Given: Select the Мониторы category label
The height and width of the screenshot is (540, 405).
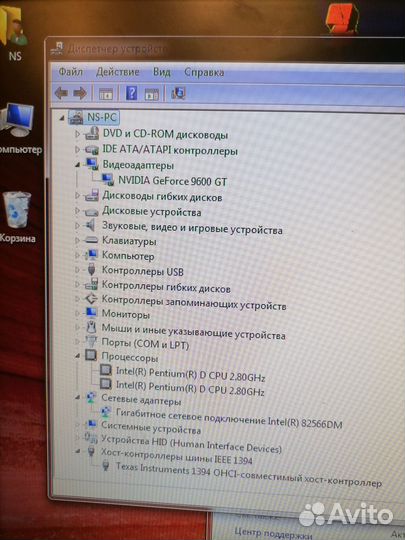Looking at the screenshot, I should click(126, 314).
